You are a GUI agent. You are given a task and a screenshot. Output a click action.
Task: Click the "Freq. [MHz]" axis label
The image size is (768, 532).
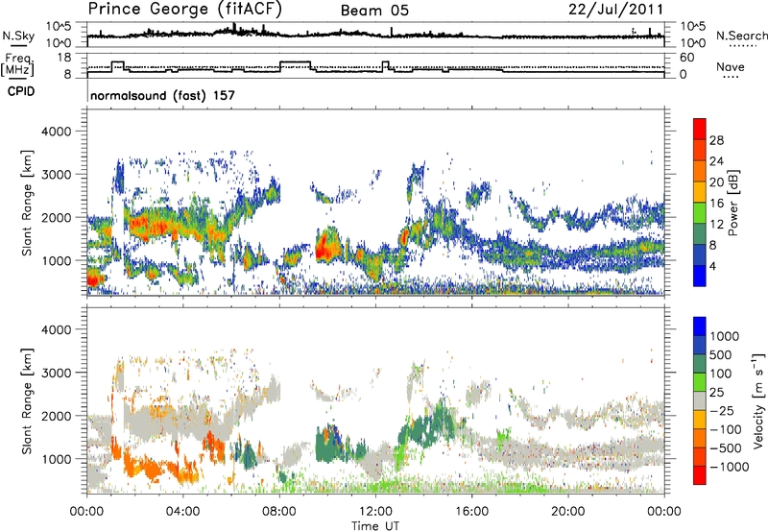tap(18, 64)
